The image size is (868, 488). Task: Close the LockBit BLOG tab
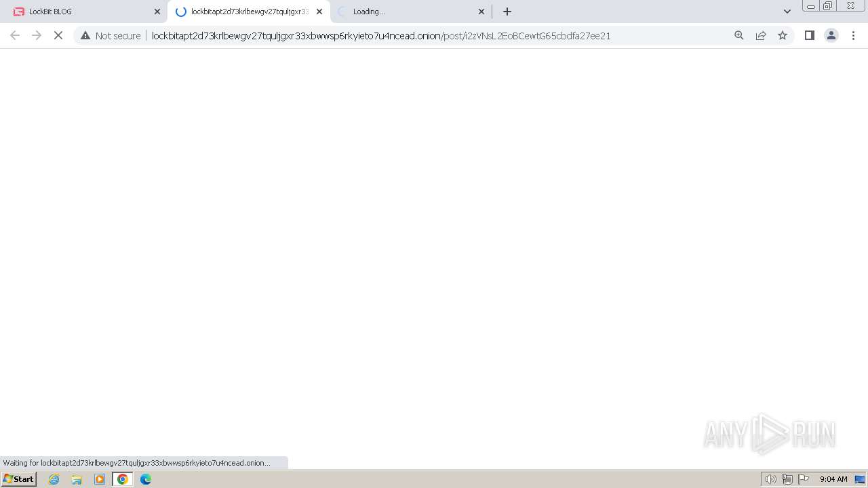157,12
